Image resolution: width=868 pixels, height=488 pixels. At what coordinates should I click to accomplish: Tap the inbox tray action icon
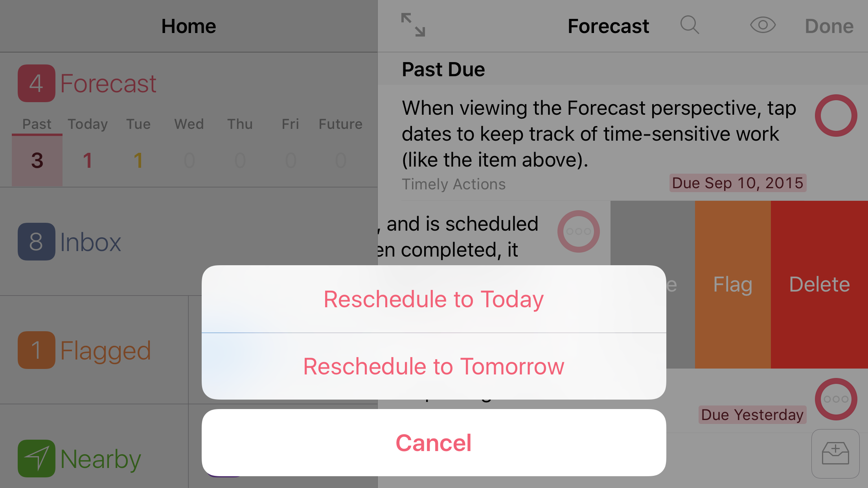[835, 453]
